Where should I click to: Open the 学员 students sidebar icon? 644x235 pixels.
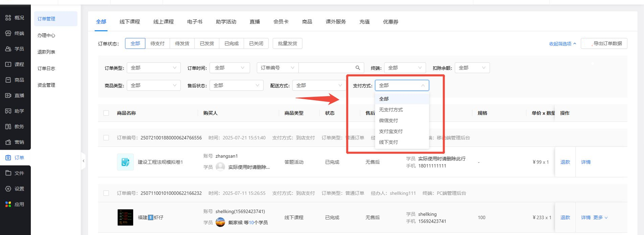click(8, 49)
